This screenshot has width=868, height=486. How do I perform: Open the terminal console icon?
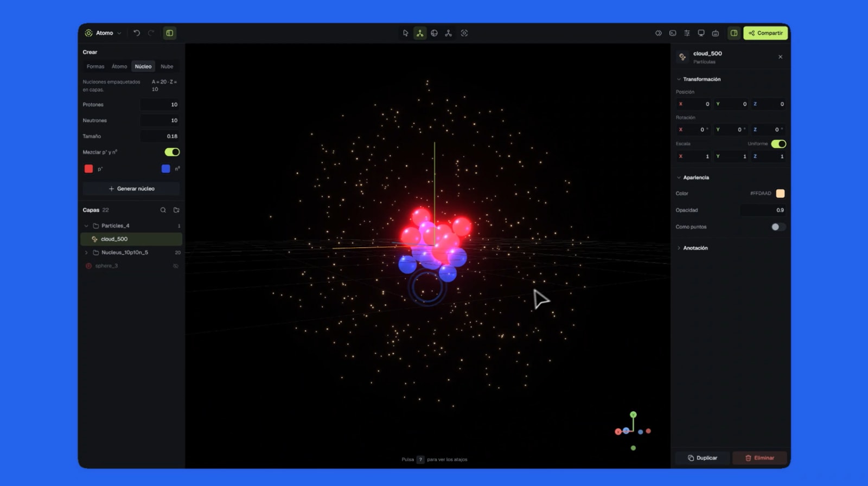[673, 33]
